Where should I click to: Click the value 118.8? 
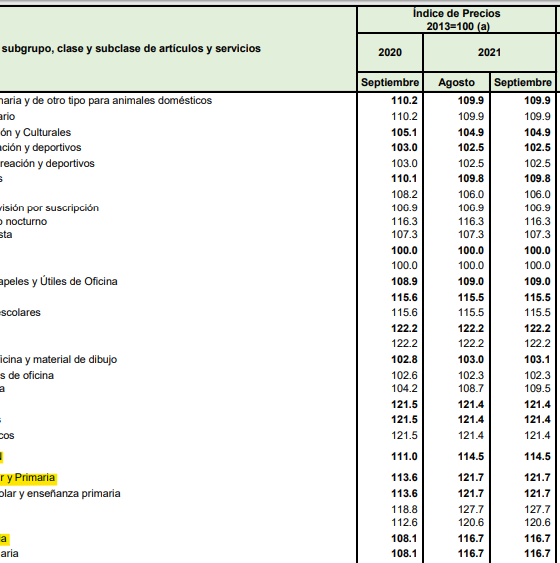pyautogui.click(x=404, y=510)
